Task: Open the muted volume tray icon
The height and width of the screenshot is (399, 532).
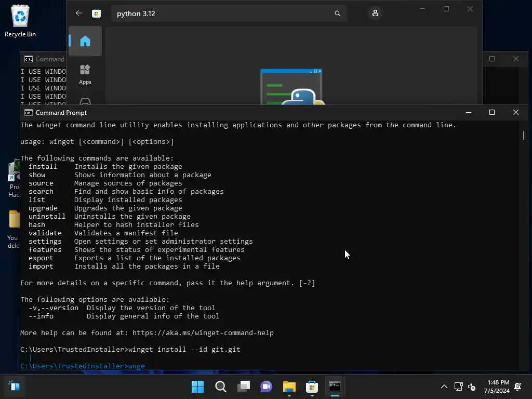Action: click(x=472, y=387)
